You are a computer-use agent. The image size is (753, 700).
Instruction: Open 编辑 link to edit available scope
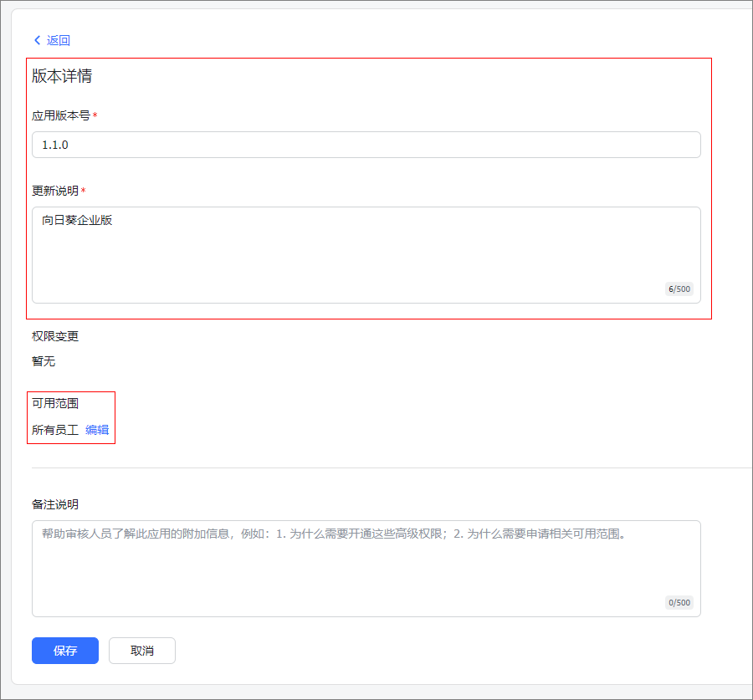[x=97, y=430]
